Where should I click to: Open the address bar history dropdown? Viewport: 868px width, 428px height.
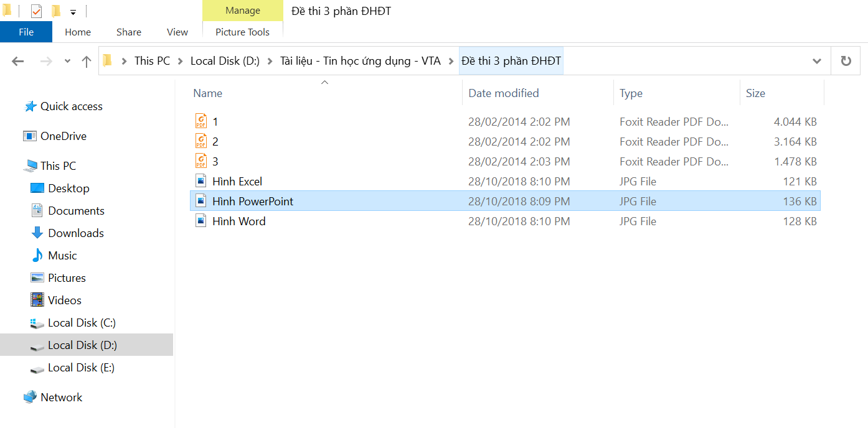pos(817,61)
